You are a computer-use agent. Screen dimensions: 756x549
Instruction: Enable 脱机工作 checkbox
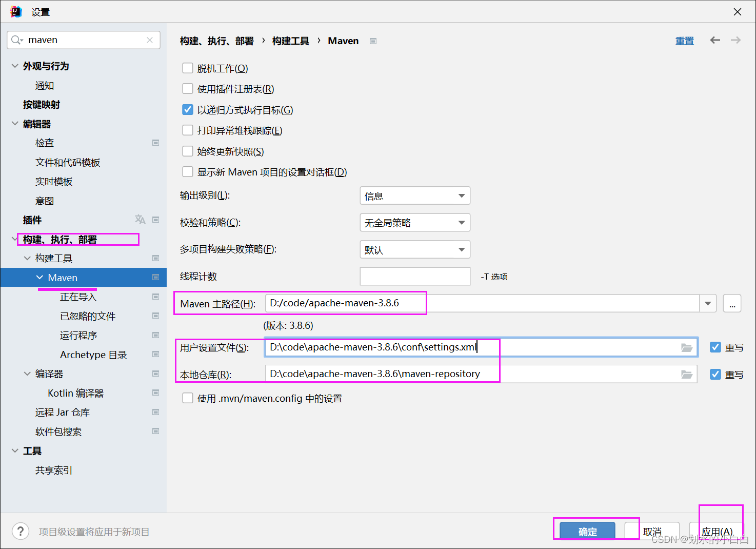[x=188, y=68]
